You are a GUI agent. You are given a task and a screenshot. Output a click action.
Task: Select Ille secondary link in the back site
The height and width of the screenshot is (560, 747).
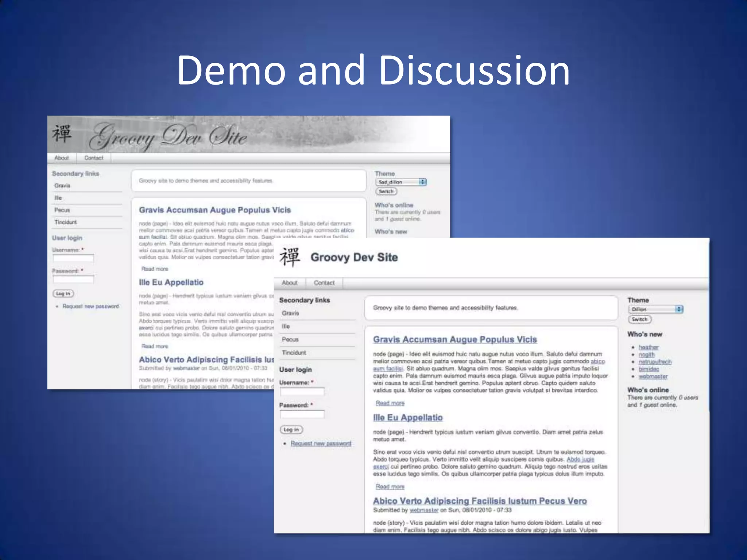(x=58, y=198)
